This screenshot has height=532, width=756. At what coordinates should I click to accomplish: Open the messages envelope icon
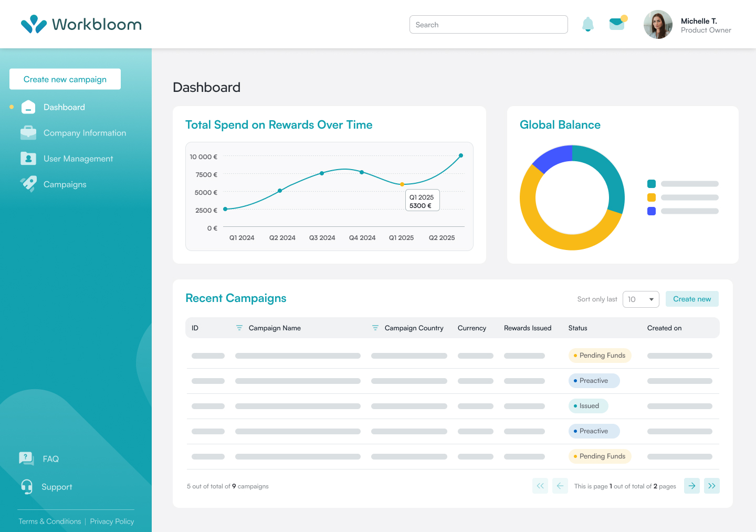pyautogui.click(x=618, y=23)
